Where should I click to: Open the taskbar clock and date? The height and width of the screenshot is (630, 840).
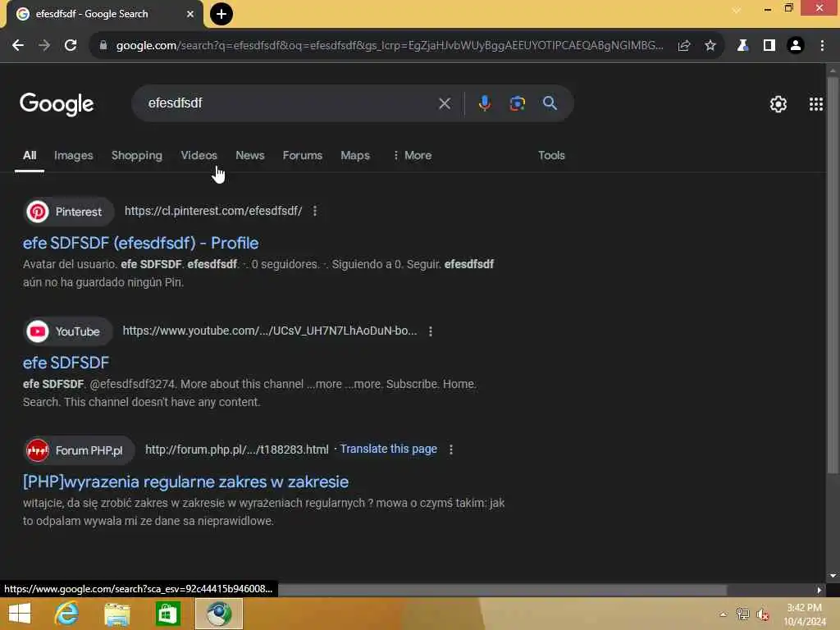point(805,614)
